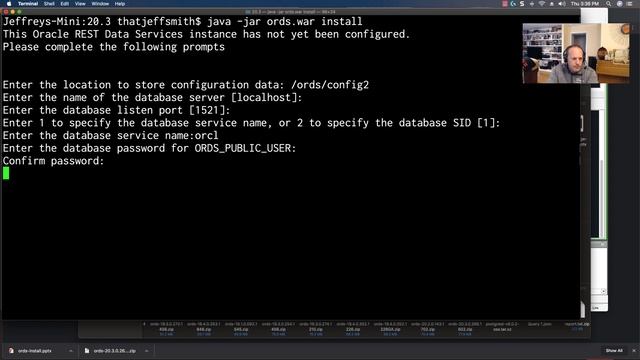Expand options chevron for ords zip download
Viewport: 640px width, 360px height.
tap(146, 351)
